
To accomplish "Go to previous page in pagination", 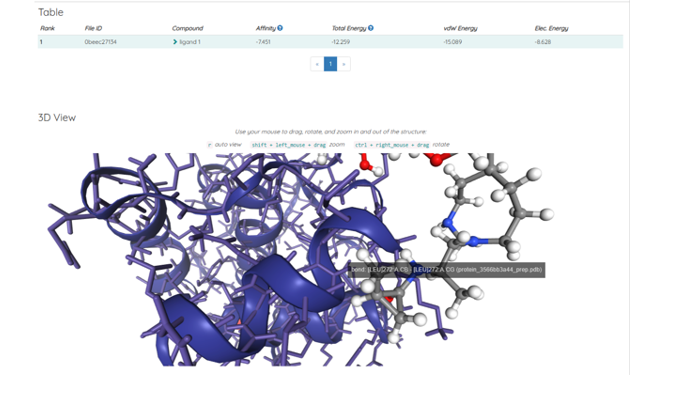I will point(317,64).
